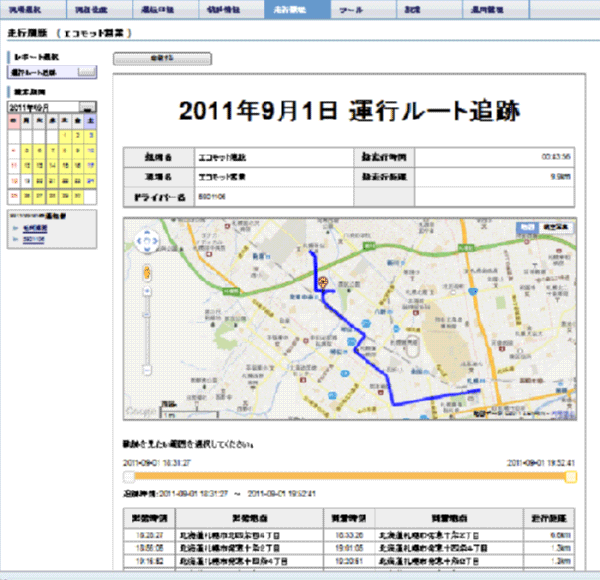Click the Google logo on the map
Viewport: 600px width, 580px height.
coord(140,411)
